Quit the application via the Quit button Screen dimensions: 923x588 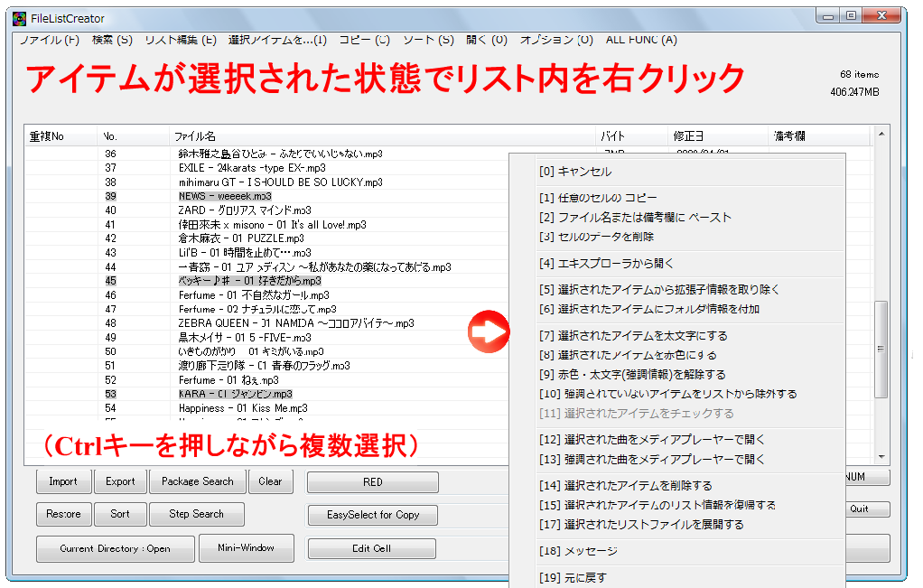tap(866, 509)
